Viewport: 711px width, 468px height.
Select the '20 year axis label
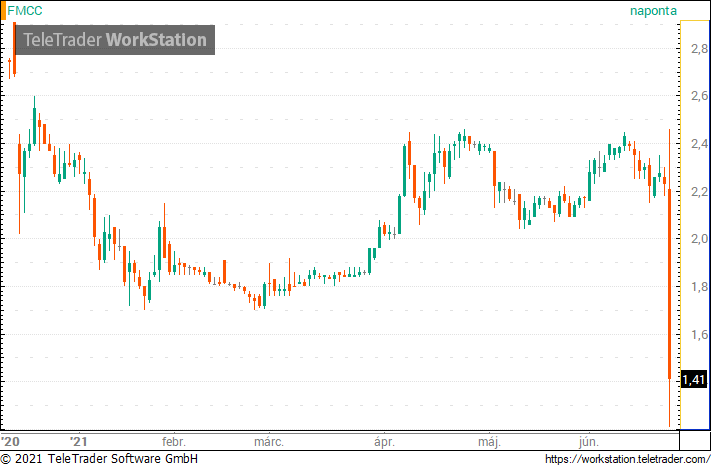click(10, 441)
